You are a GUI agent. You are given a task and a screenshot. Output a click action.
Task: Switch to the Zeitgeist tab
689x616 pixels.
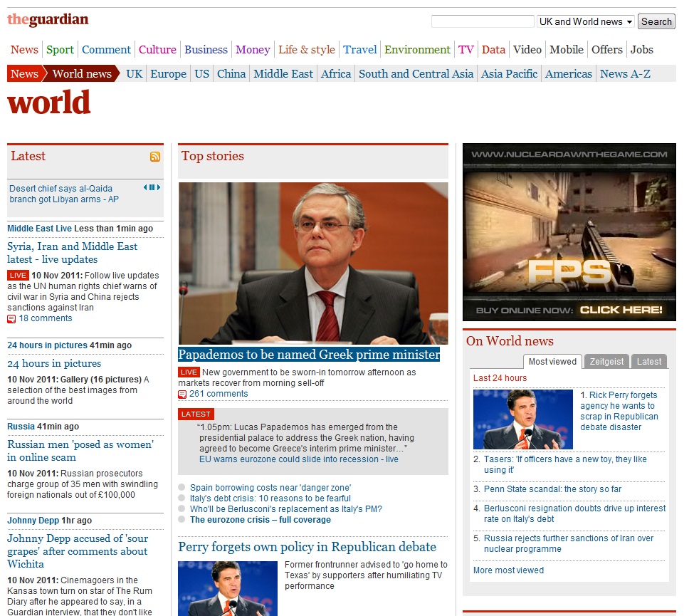[x=606, y=362]
